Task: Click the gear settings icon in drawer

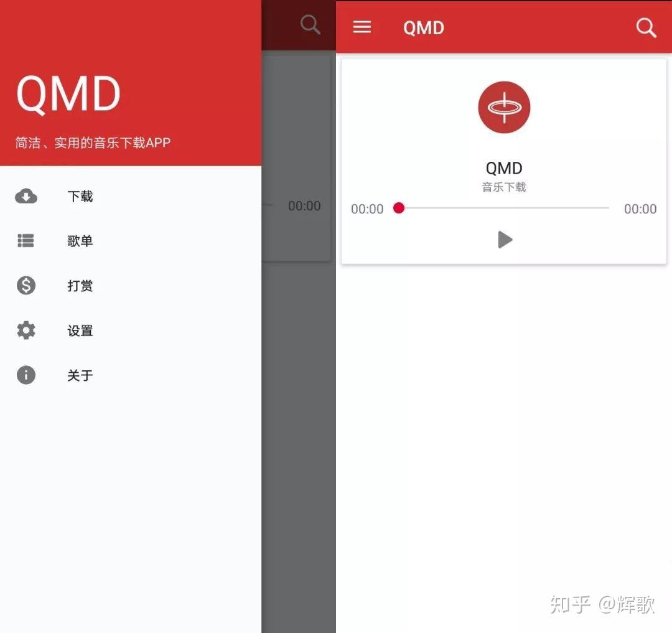Action: pos(26,331)
